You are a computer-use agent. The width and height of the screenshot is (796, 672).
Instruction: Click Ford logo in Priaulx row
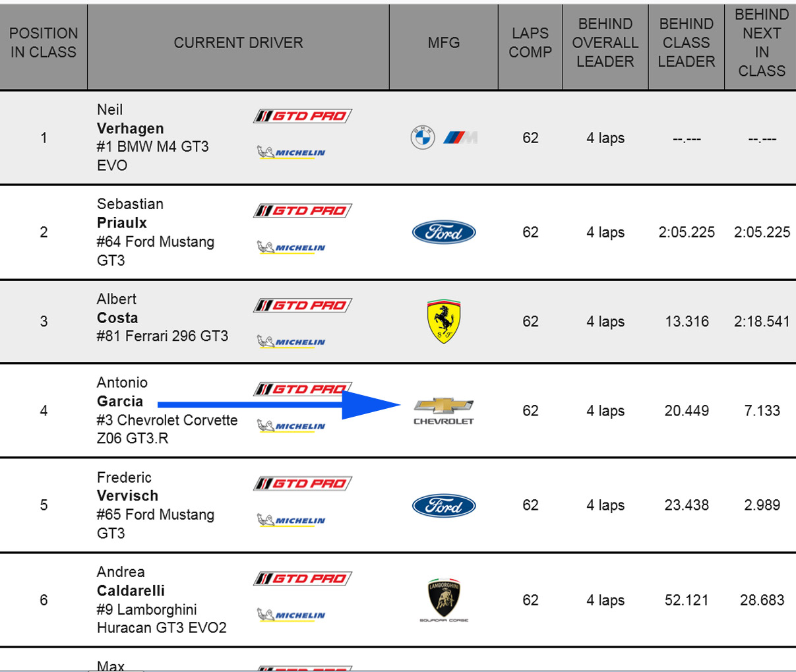pyautogui.click(x=444, y=232)
